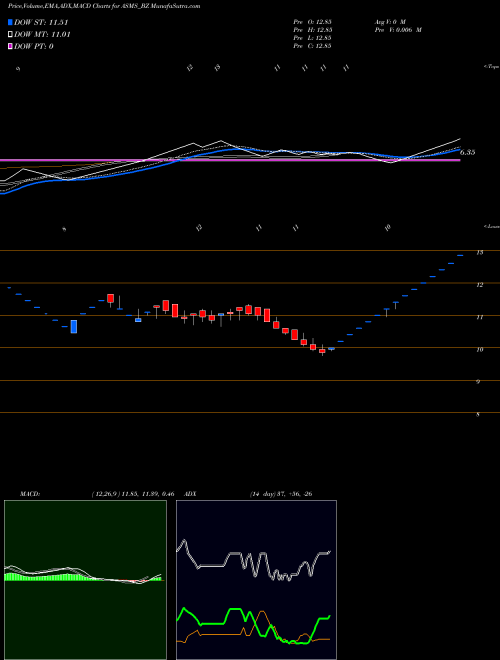Select the 'DOW MT: 11.01' legend text

click(x=42, y=35)
